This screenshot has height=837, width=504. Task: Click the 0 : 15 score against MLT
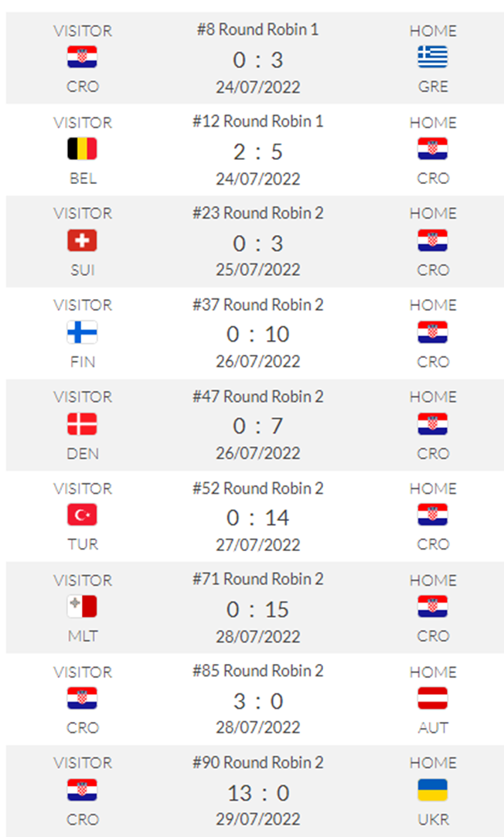coord(258,610)
